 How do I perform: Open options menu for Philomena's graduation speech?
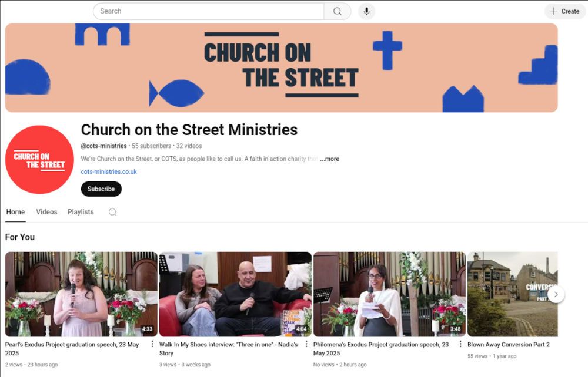[460, 344]
